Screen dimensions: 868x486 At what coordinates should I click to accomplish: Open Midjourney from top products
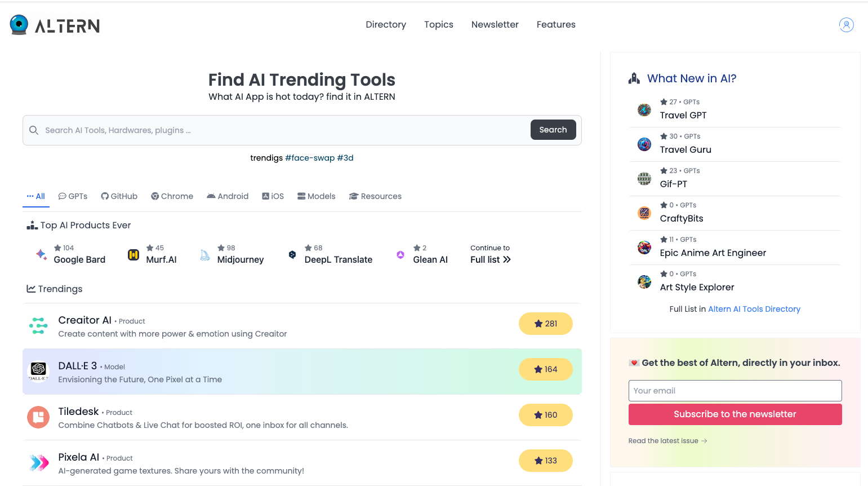(x=241, y=260)
